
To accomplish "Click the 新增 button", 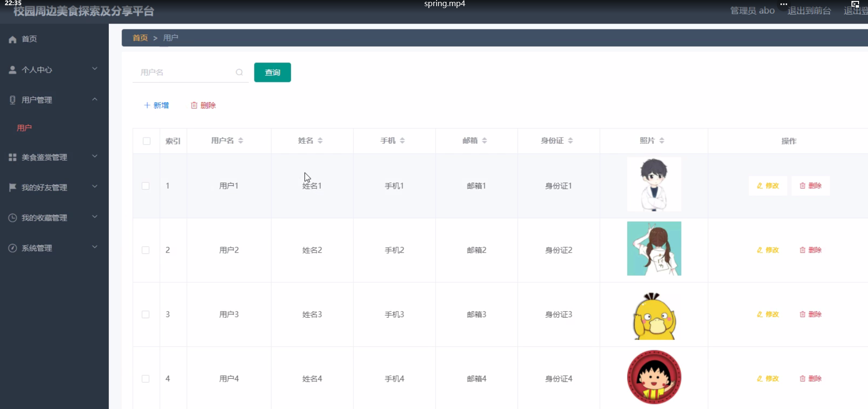I will coord(157,105).
